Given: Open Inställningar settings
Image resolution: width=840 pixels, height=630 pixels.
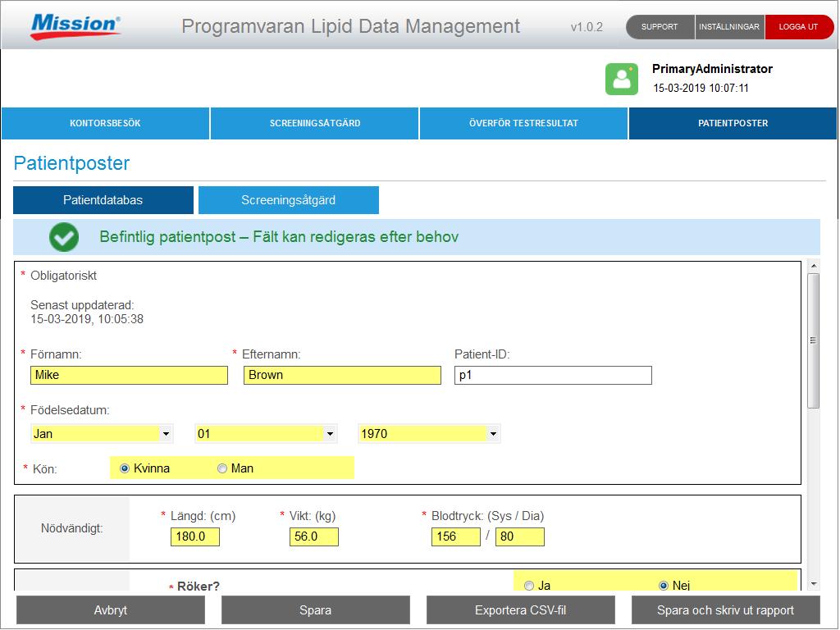Looking at the screenshot, I should point(729,27).
